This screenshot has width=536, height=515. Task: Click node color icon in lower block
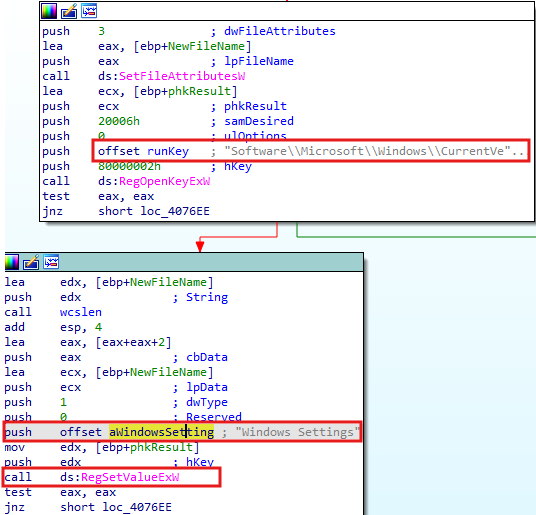[x=11, y=262]
